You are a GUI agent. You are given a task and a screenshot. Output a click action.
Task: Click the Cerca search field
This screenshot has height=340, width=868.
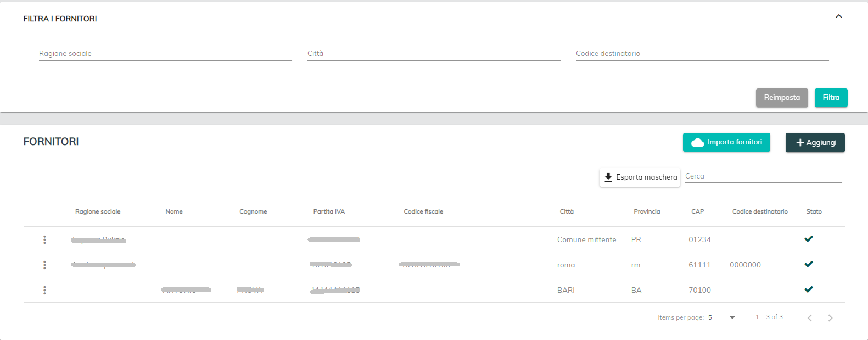[x=763, y=176]
